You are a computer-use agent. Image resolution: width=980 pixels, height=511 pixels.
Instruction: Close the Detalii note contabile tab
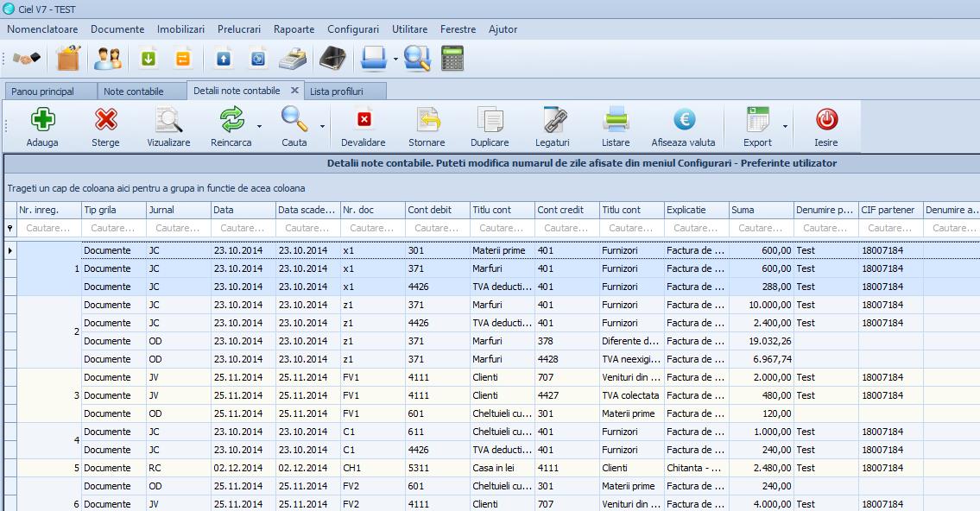click(294, 91)
